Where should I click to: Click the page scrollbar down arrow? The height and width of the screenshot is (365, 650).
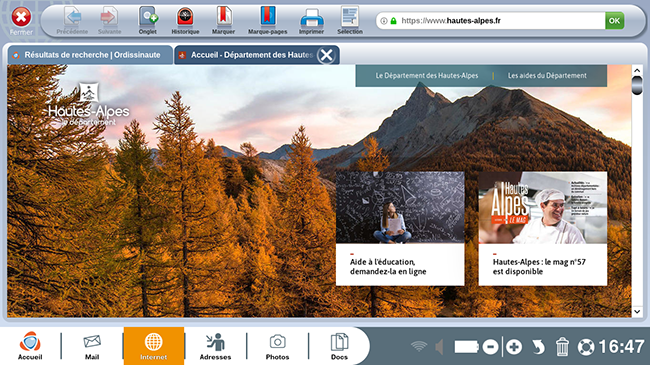click(637, 311)
